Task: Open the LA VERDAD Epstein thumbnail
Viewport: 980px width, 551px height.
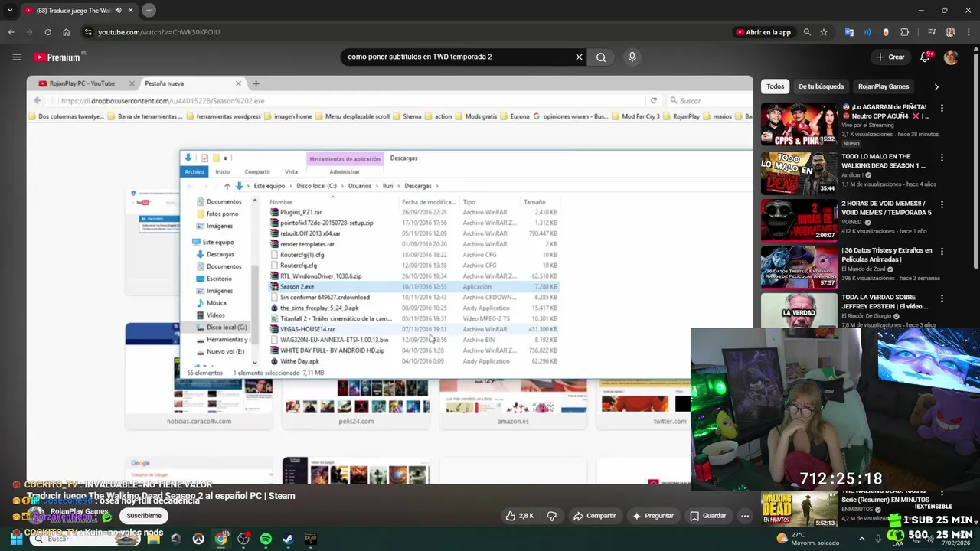Action: pos(799,310)
